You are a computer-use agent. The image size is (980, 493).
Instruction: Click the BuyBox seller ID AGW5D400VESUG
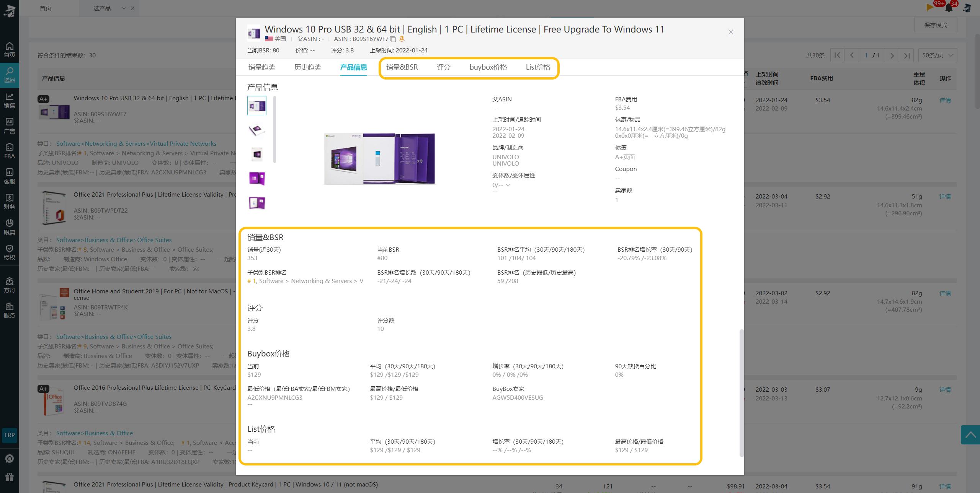tap(518, 398)
